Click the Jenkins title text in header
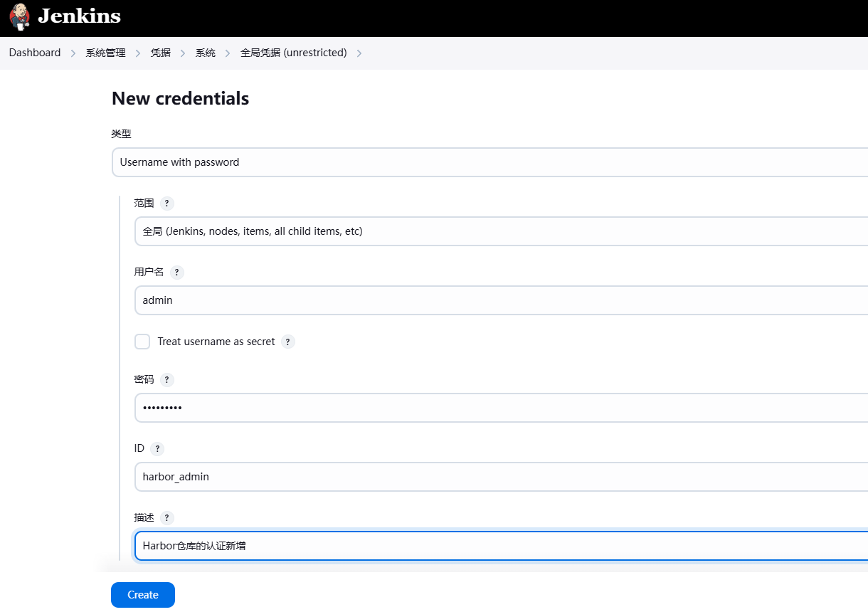Viewport: 868px width, 612px height. [79, 16]
